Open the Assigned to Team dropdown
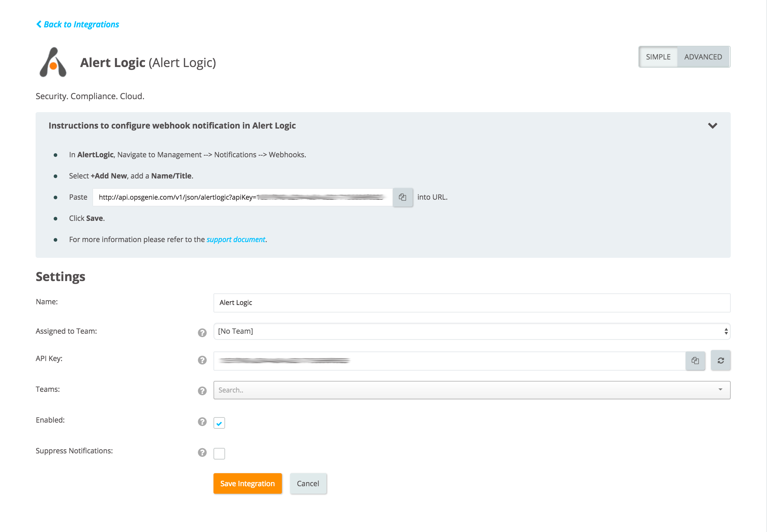This screenshot has width=767, height=532. pos(471,331)
